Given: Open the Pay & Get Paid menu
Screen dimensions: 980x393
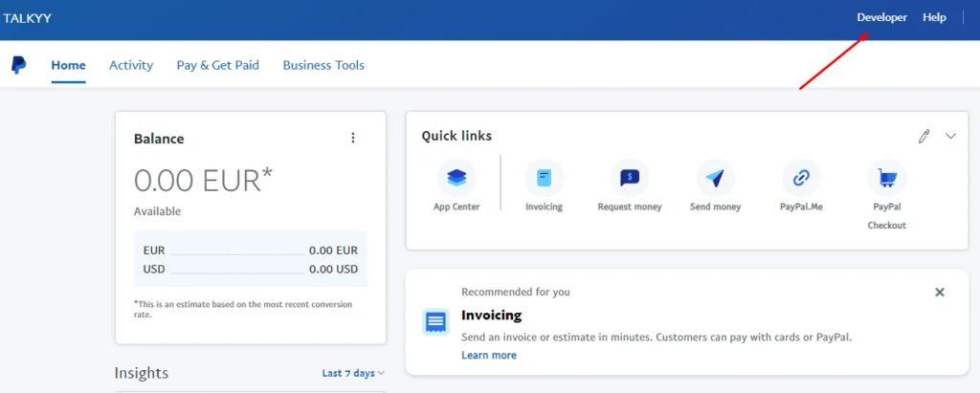Looking at the screenshot, I should (x=218, y=65).
